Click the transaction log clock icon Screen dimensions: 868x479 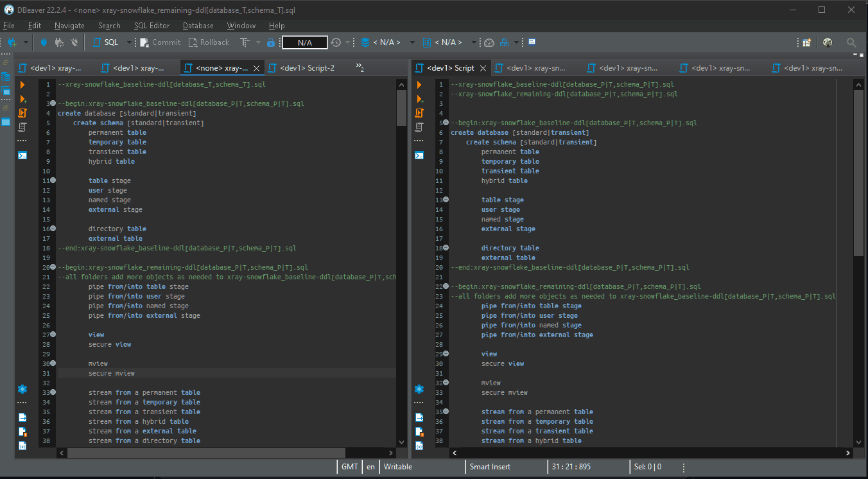pos(336,42)
